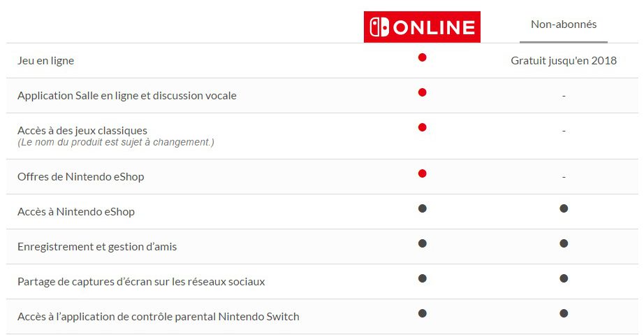The height and width of the screenshot is (335, 644).
Task: Select the Non-abonnés tab header
Action: point(564,24)
